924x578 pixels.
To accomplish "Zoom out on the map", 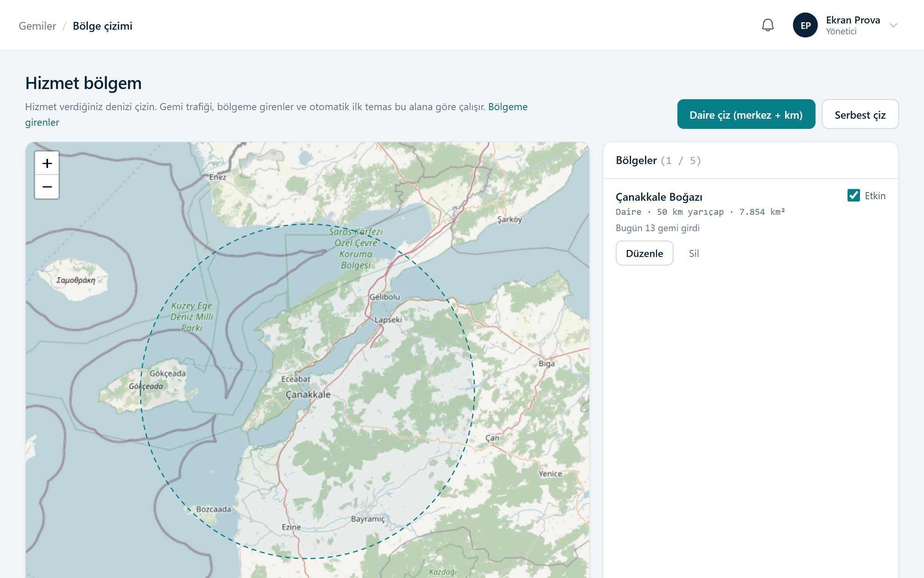I will 47,187.
